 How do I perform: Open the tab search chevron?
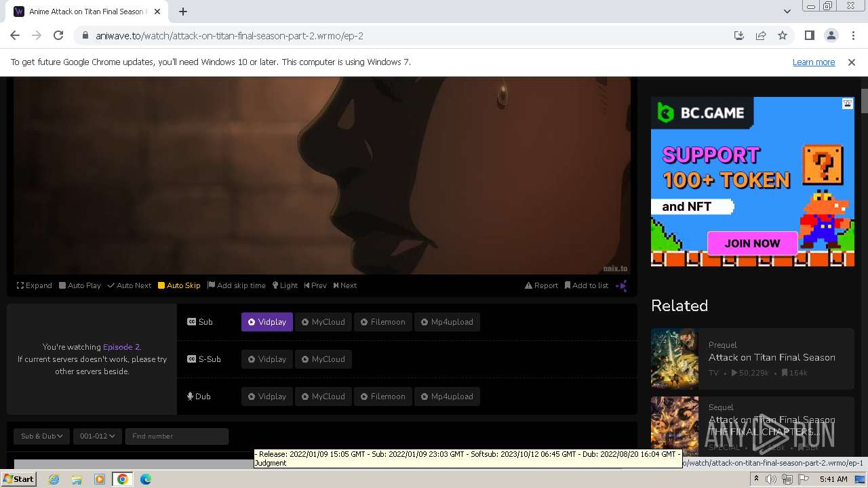pyautogui.click(x=787, y=12)
